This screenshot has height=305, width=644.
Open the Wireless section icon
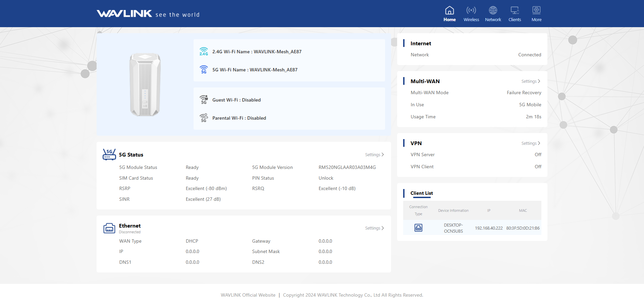coord(471,11)
